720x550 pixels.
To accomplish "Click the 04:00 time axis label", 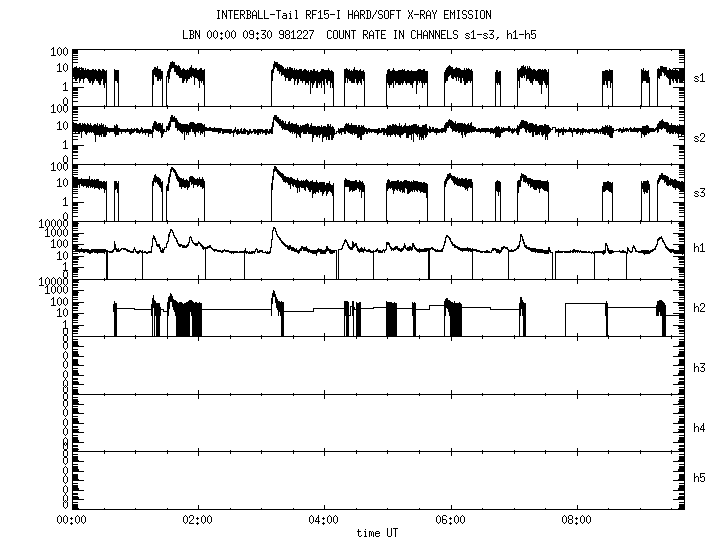I will tap(324, 520).
